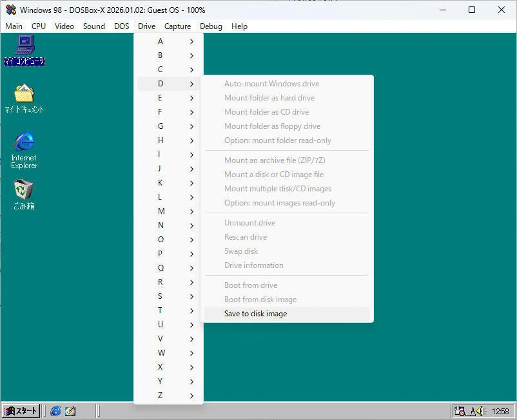Image resolution: width=517 pixels, height=420 pixels.
Task: Expand drive R submenu
Action: [168, 282]
